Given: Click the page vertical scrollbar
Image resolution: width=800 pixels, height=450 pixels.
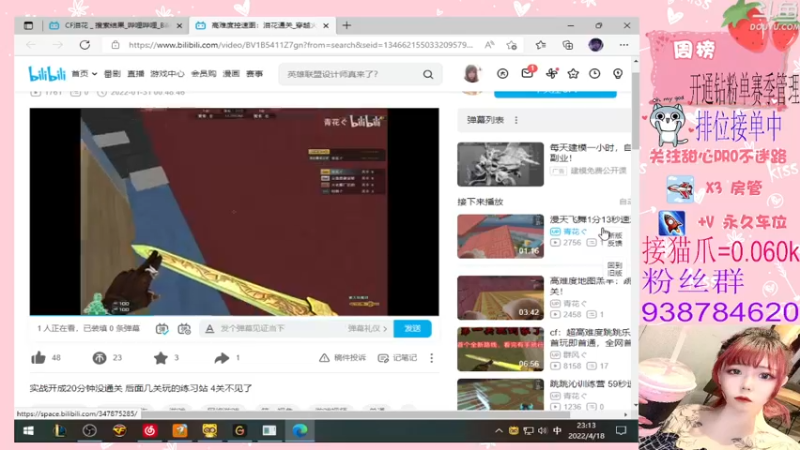Looking at the screenshot, I should point(635,110).
